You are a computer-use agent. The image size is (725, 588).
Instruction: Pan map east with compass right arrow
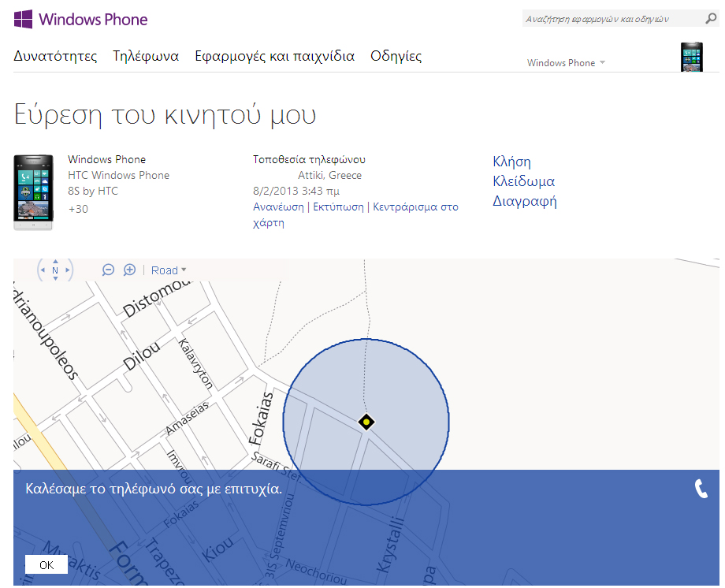(x=69, y=270)
